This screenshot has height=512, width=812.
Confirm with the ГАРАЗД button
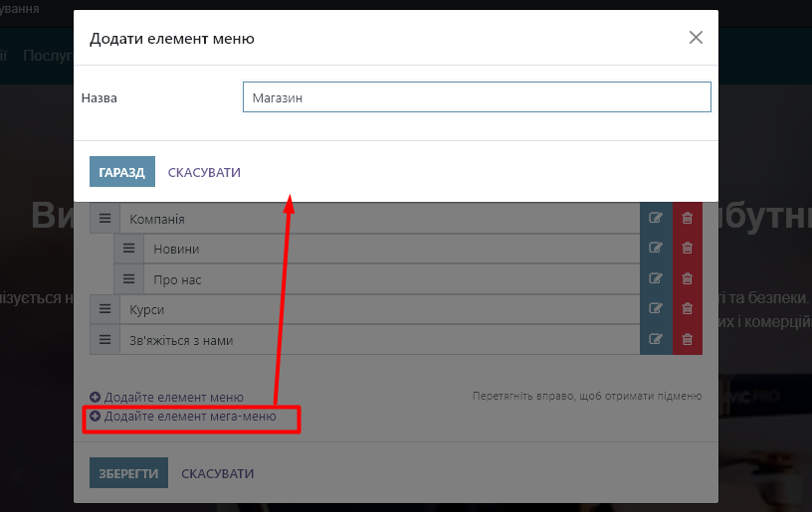pyautogui.click(x=122, y=172)
